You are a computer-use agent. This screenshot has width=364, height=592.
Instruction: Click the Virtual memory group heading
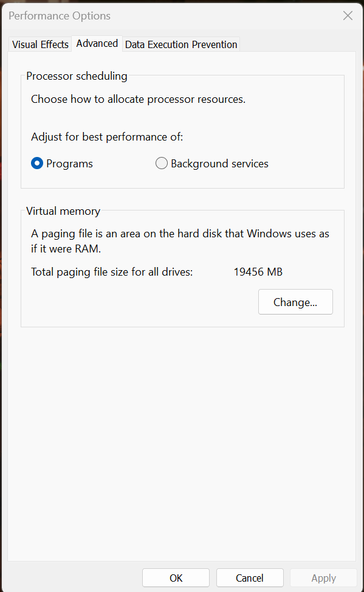63,211
